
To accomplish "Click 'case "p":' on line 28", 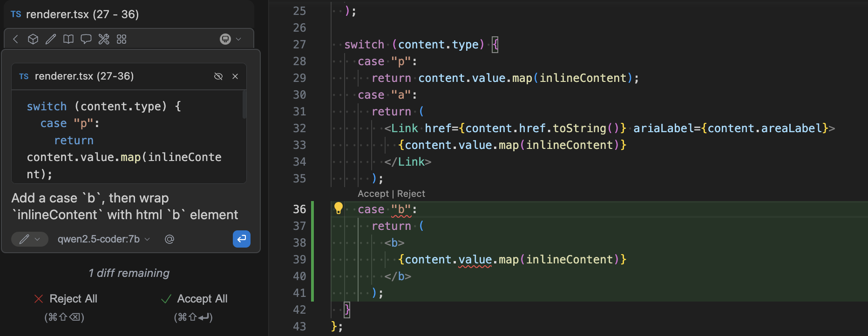I will (x=387, y=61).
